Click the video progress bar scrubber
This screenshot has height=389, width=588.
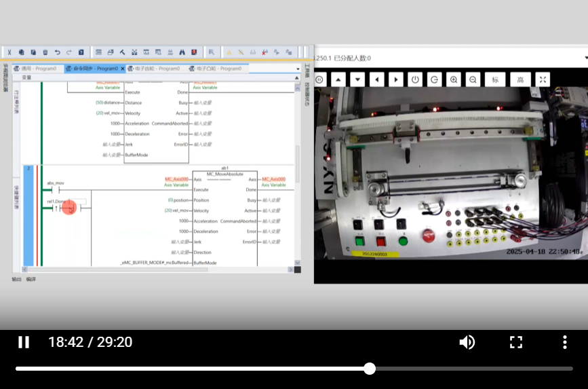point(370,369)
